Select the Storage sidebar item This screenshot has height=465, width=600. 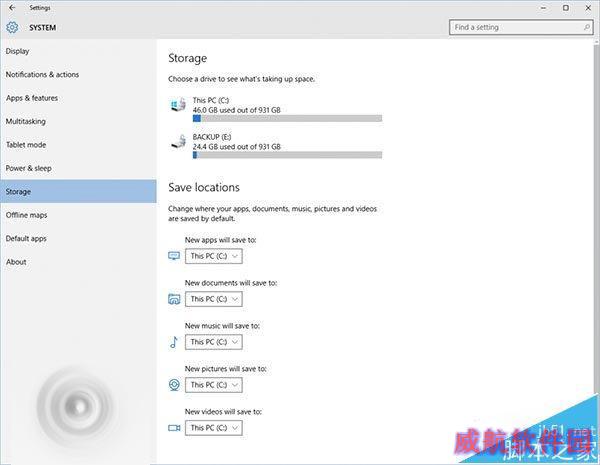[78, 191]
